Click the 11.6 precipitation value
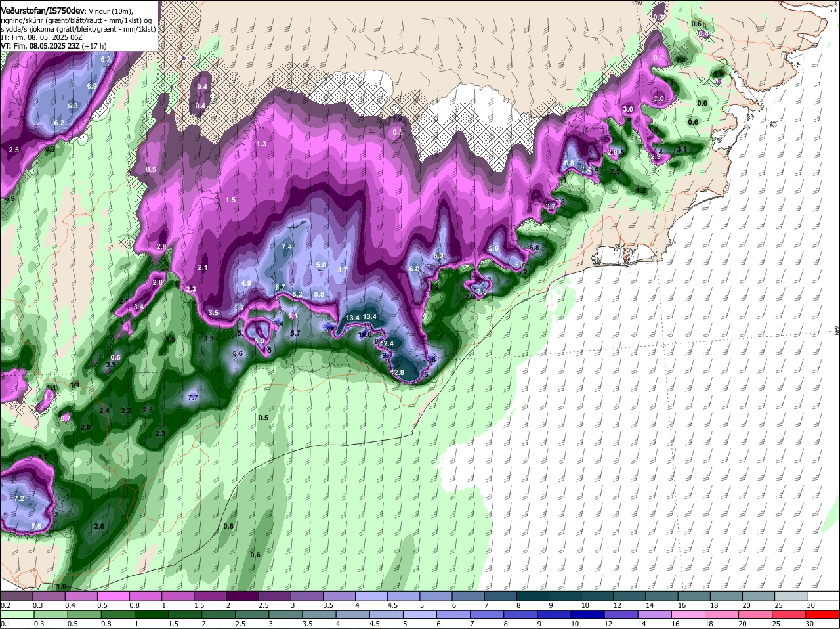Viewport: 840px width, 629px height. tap(365, 334)
